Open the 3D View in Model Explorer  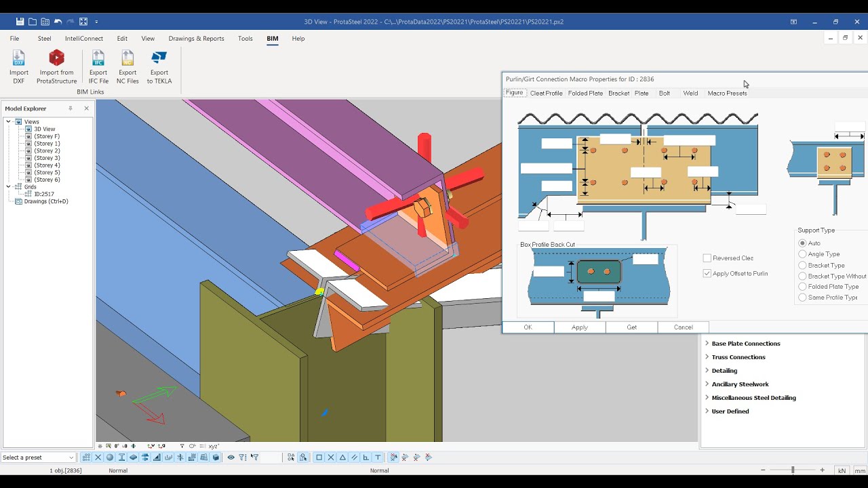click(45, 129)
